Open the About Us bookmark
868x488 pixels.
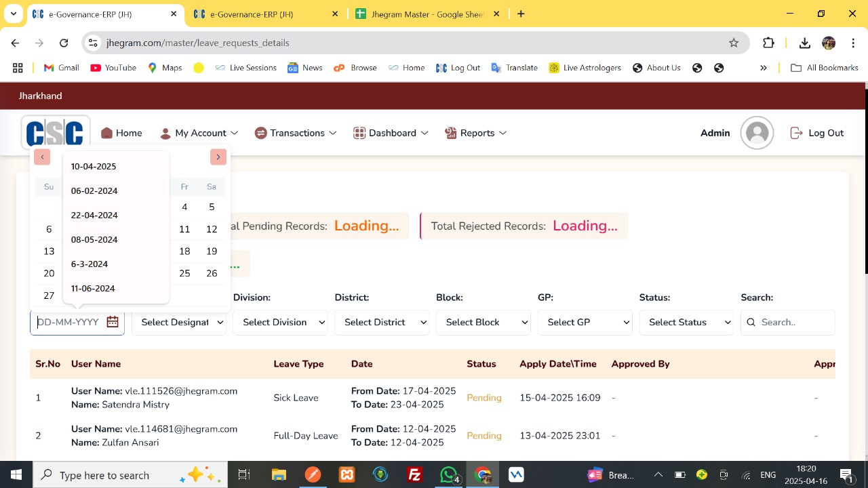point(656,68)
